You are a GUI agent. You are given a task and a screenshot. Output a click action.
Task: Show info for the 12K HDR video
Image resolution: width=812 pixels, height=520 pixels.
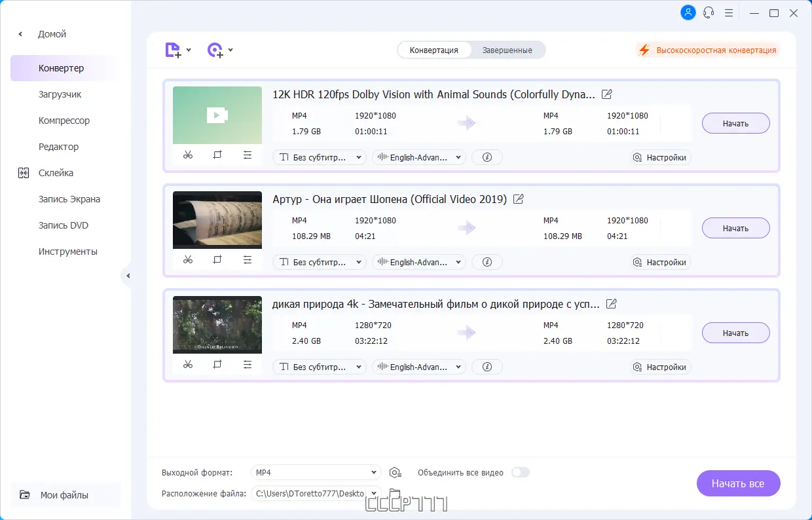tap(487, 157)
